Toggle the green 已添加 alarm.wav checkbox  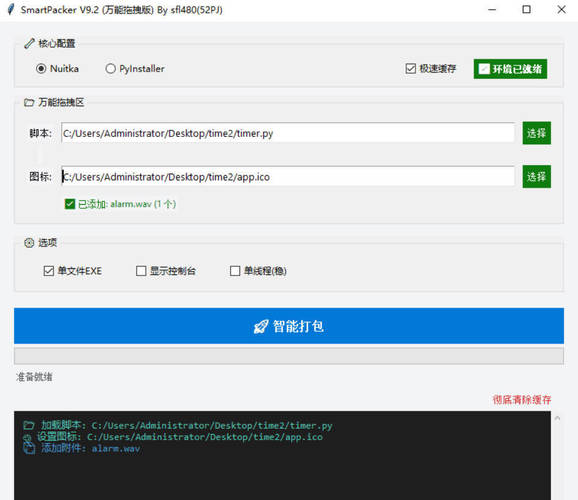tap(70, 204)
